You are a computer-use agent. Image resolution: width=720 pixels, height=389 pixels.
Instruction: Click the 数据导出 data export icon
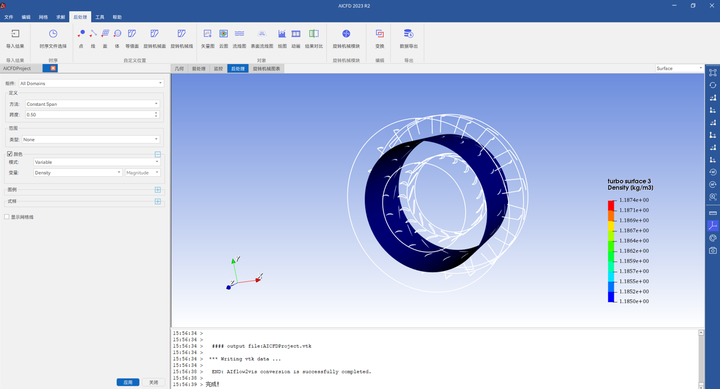coord(408,34)
